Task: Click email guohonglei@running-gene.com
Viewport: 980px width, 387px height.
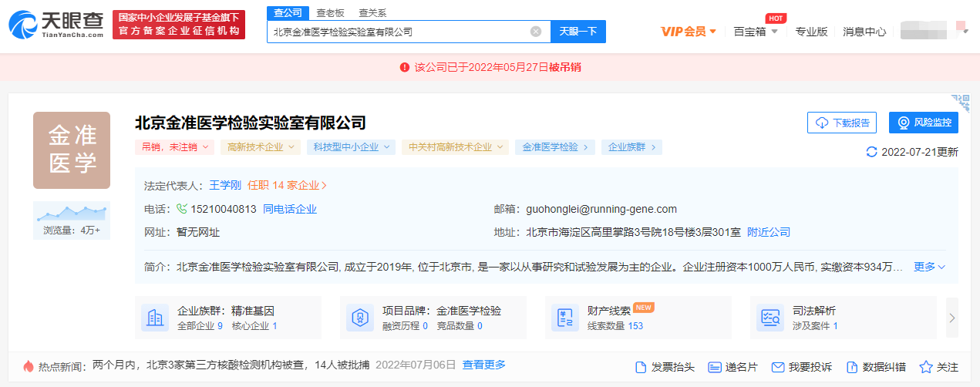Action: point(601,209)
